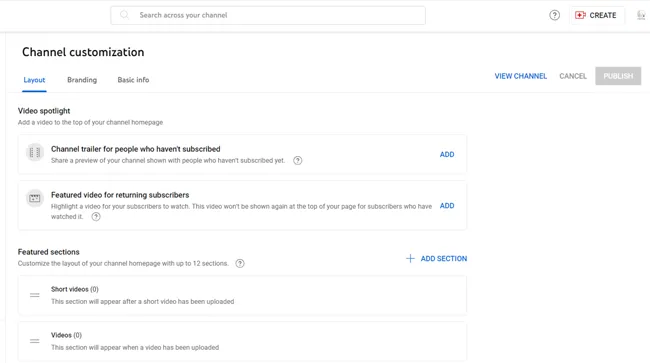650x363 pixels.
Task: Click the CREATE camera icon
Action: coord(580,15)
